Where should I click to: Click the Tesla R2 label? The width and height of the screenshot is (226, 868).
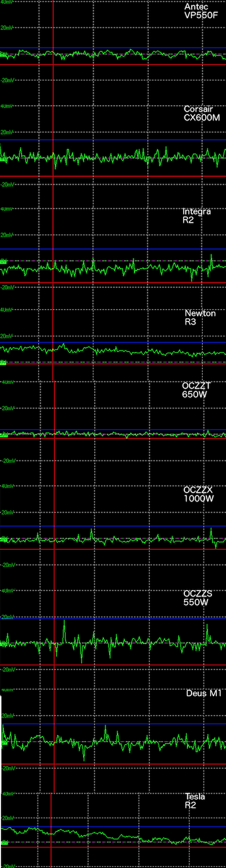coord(195,800)
